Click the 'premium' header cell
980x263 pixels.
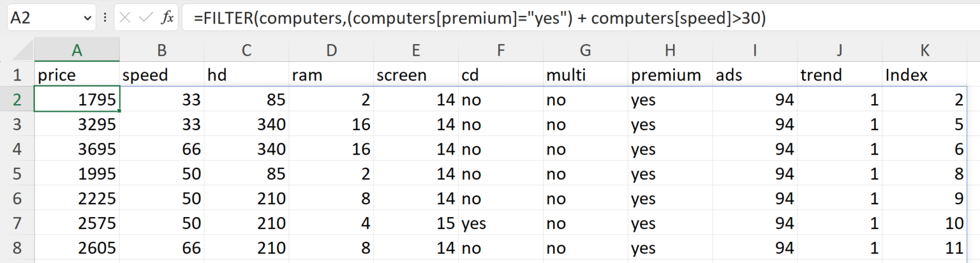670,75
